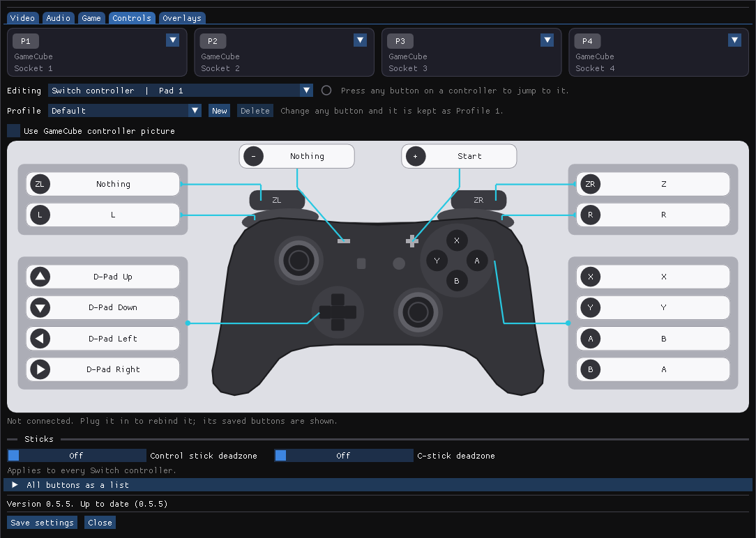This screenshot has width=756, height=538.
Task: Adjust the Control stick deadzone slider
Action: coord(77,456)
